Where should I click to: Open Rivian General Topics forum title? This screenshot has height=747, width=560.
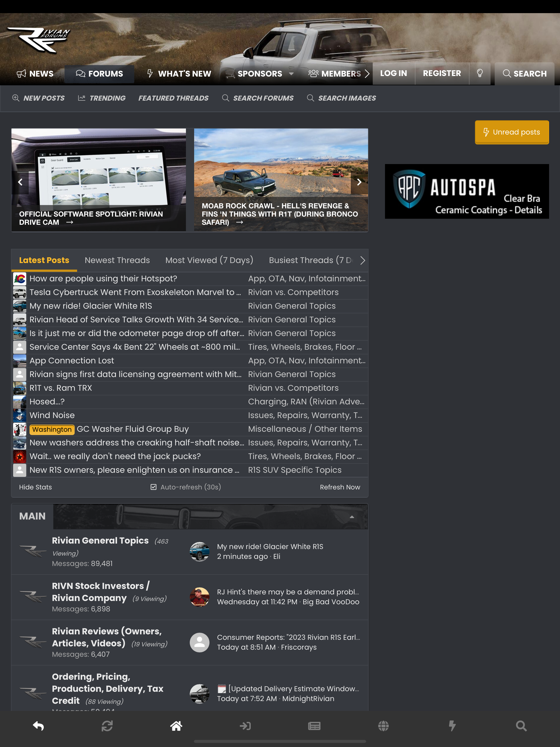point(100,541)
